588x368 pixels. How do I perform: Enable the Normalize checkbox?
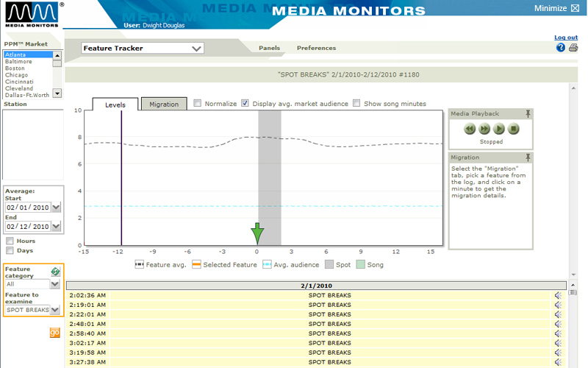coord(197,104)
